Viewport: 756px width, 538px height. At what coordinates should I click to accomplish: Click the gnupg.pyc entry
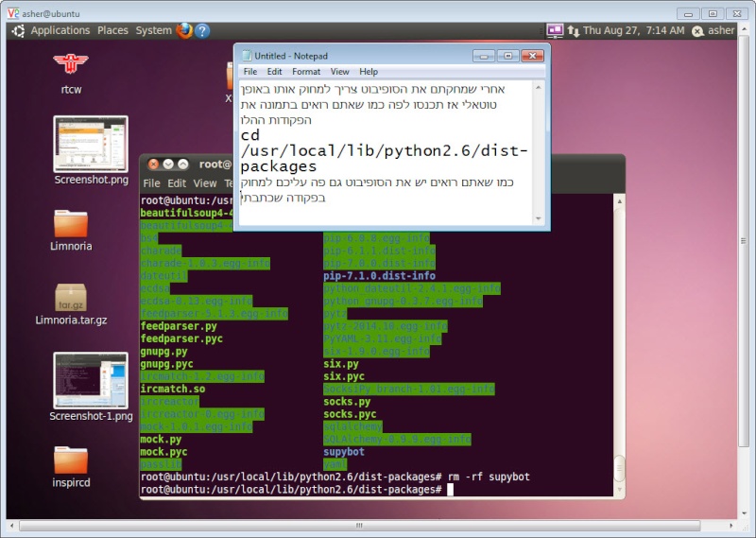click(166, 364)
